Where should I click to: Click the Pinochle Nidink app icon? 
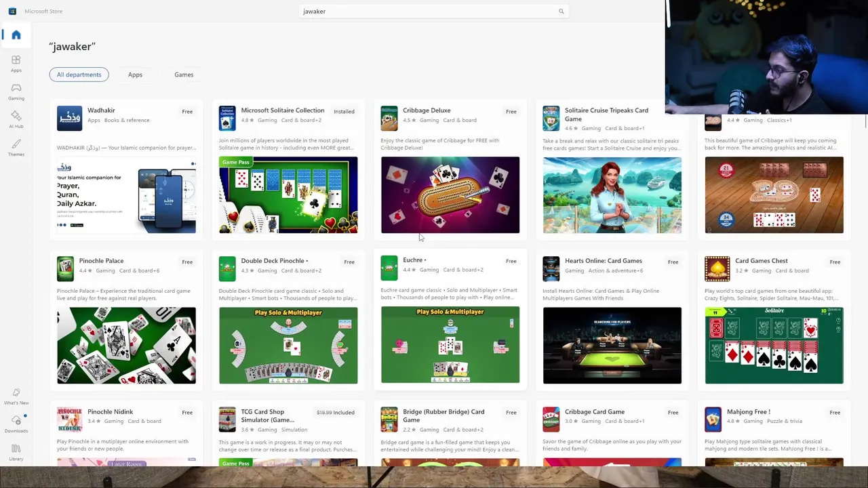69,420
